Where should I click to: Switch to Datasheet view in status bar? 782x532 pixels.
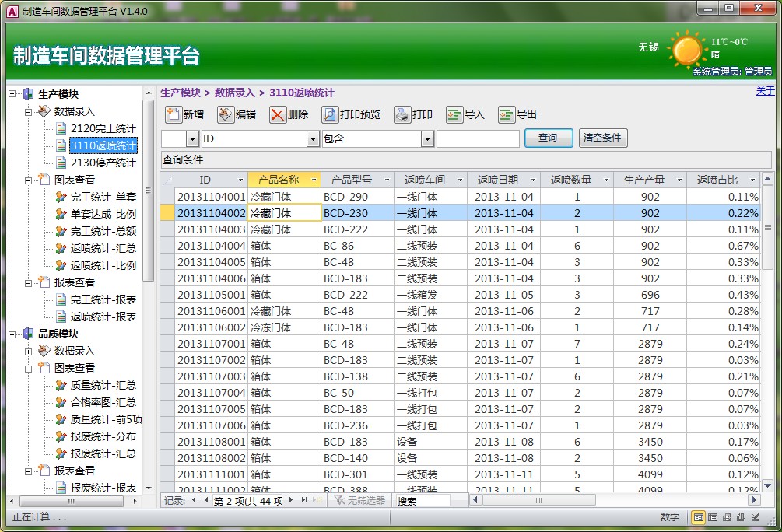tap(713, 517)
